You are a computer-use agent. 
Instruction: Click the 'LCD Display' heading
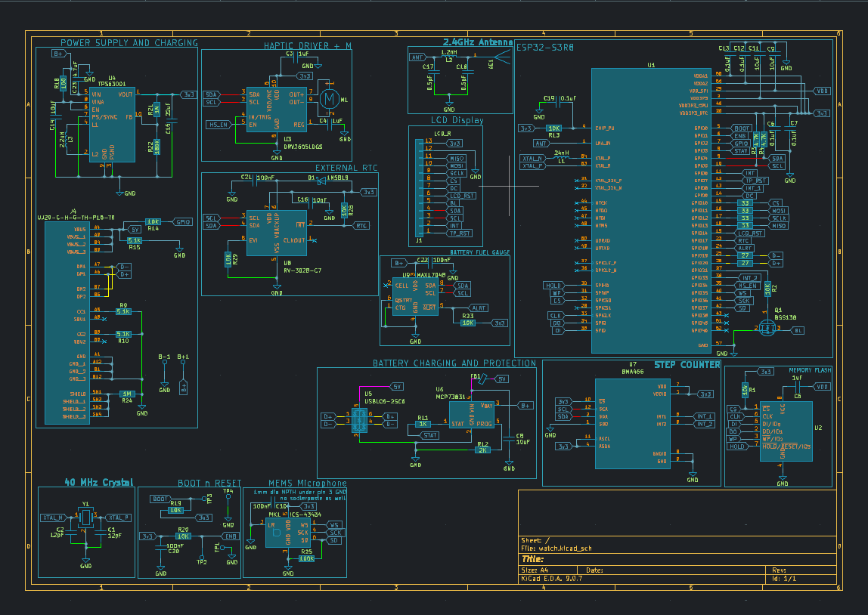[457, 120]
